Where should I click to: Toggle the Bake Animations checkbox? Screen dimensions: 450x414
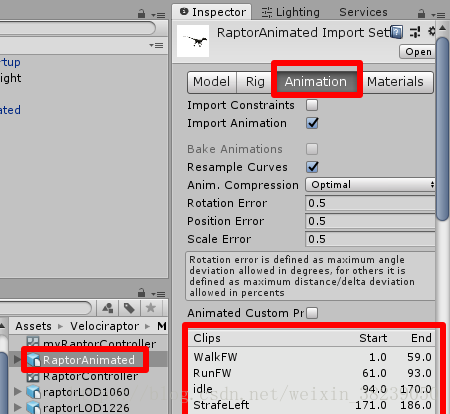[312, 149]
